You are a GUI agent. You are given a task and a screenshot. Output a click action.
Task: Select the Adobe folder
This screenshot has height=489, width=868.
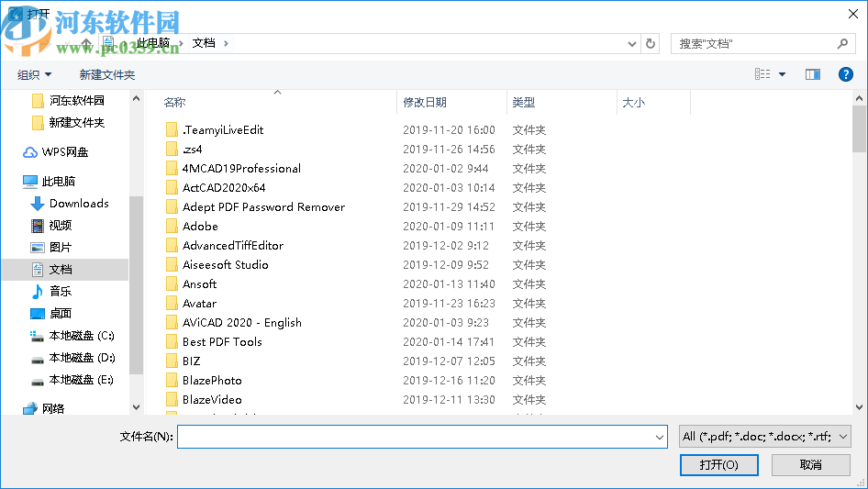click(200, 227)
